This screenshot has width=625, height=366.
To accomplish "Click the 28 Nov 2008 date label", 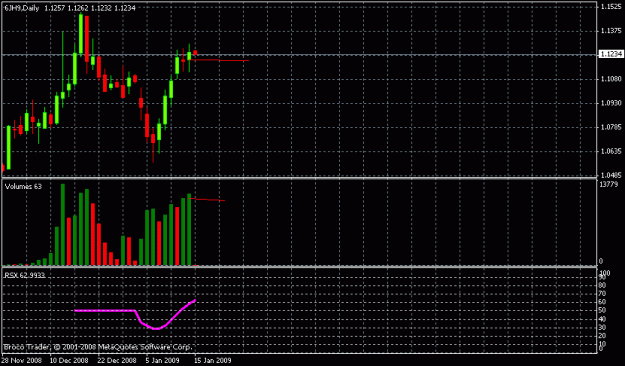I will point(22,360).
